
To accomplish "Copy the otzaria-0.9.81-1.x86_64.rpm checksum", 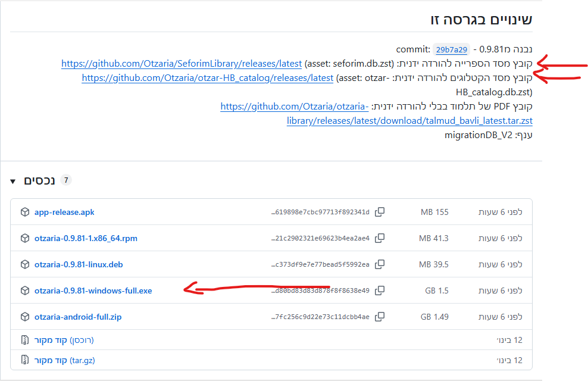I will [380, 238].
